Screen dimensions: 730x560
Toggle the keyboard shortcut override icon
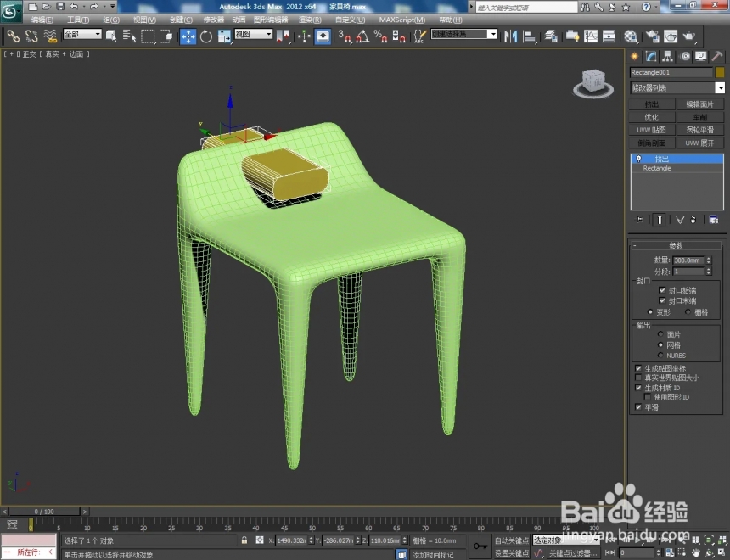(x=323, y=36)
